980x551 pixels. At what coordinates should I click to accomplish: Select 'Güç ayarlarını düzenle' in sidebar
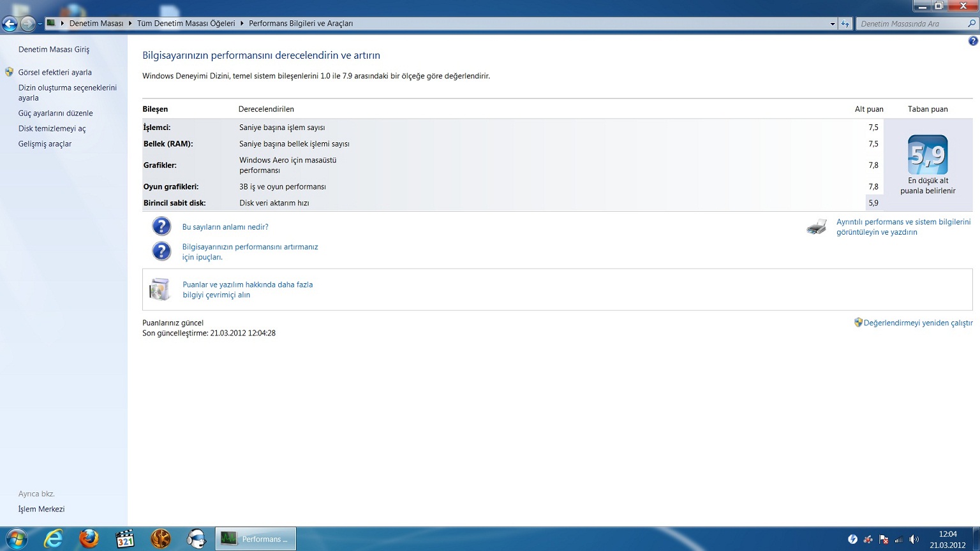[56, 113]
